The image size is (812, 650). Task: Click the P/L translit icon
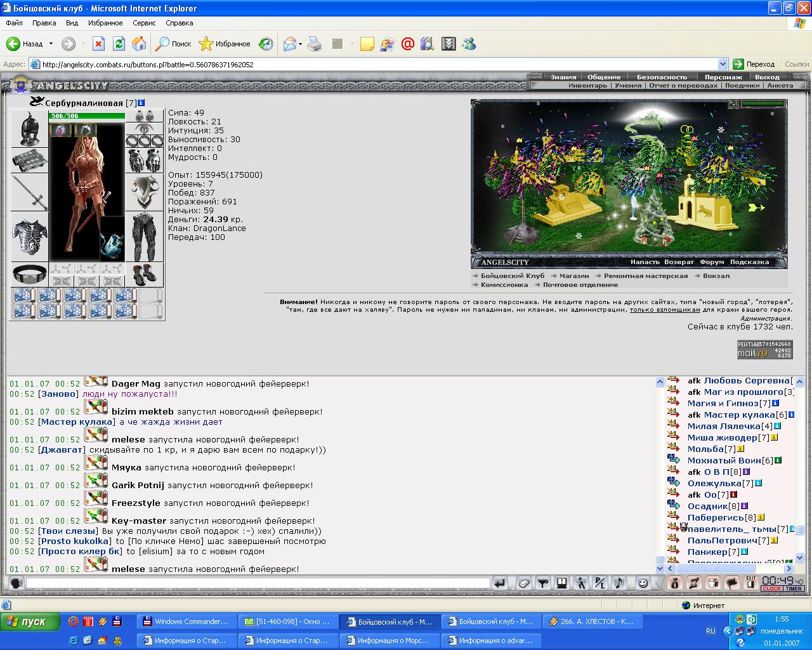point(600,583)
